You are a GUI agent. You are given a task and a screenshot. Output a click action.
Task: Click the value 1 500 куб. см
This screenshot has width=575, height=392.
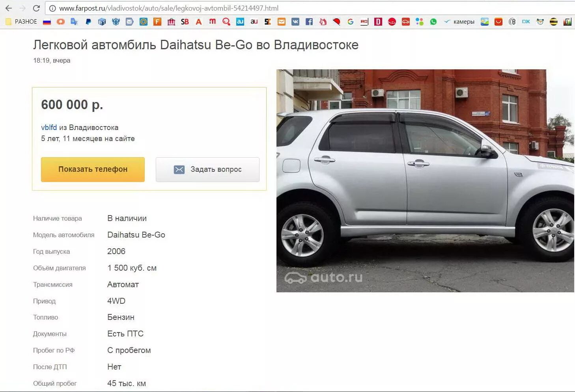point(132,268)
